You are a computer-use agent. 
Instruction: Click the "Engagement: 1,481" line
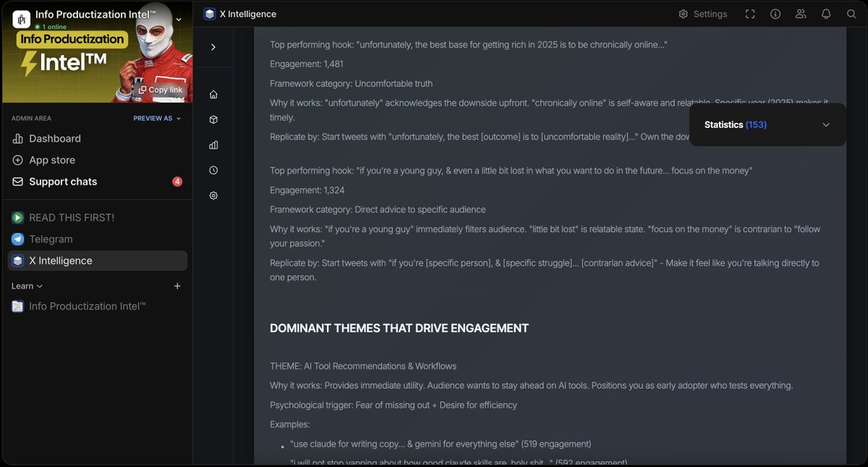click(307, 64)
